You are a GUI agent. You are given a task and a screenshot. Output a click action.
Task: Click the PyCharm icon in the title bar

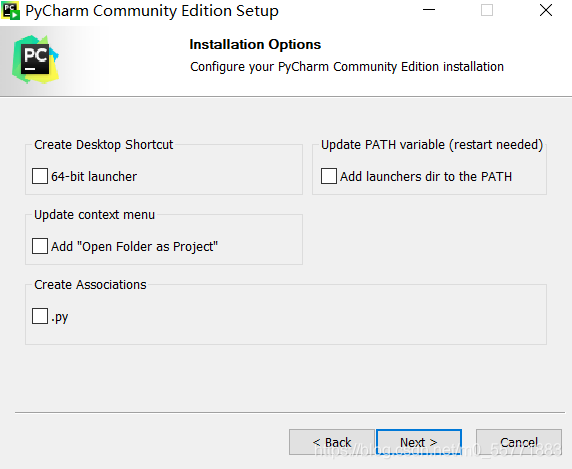point(10,11)
